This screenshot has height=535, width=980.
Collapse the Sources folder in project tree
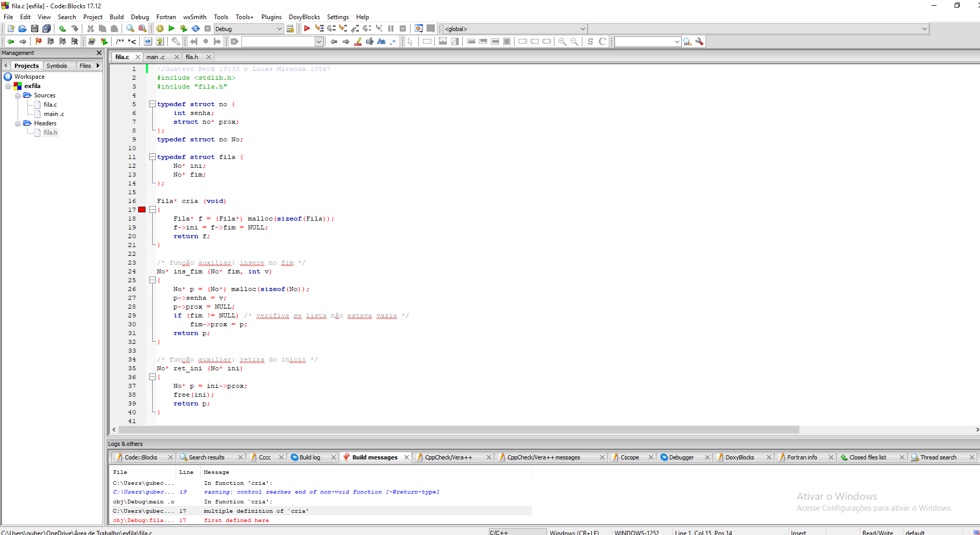[x=18, y=95]
